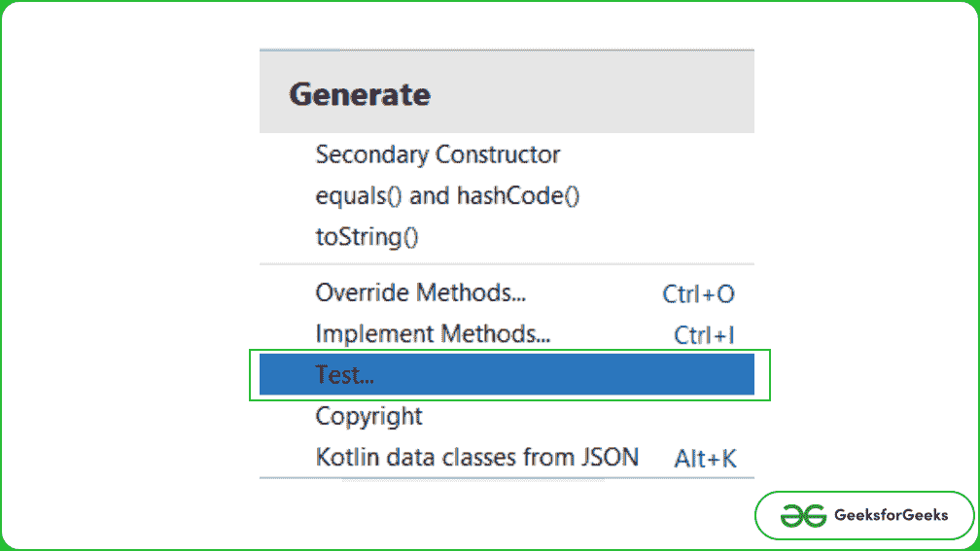Click the Alt+K shortcut label
Image resolution: width=980 pixels, height=551 pixels.
705,458
